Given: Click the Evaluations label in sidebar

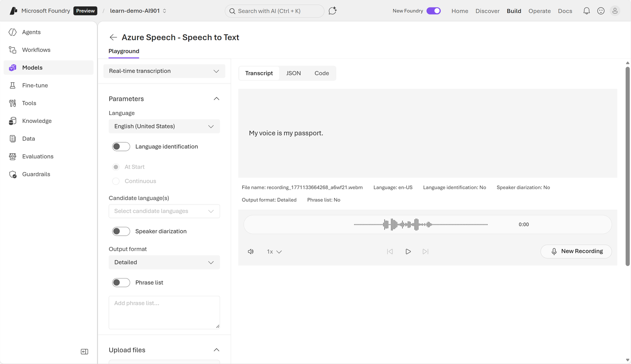Looking at the screenshot, I should (x=38, y=156).
